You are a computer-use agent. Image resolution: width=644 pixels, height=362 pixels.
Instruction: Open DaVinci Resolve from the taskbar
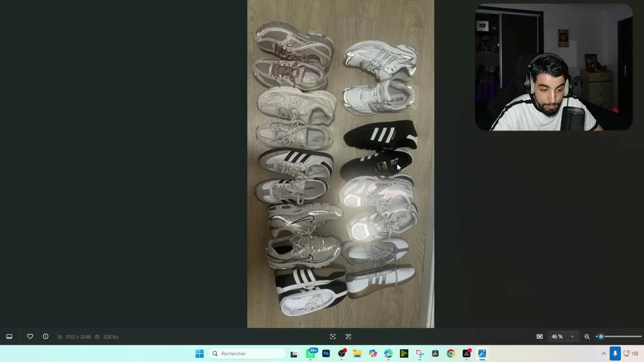[x=435, y=353]
